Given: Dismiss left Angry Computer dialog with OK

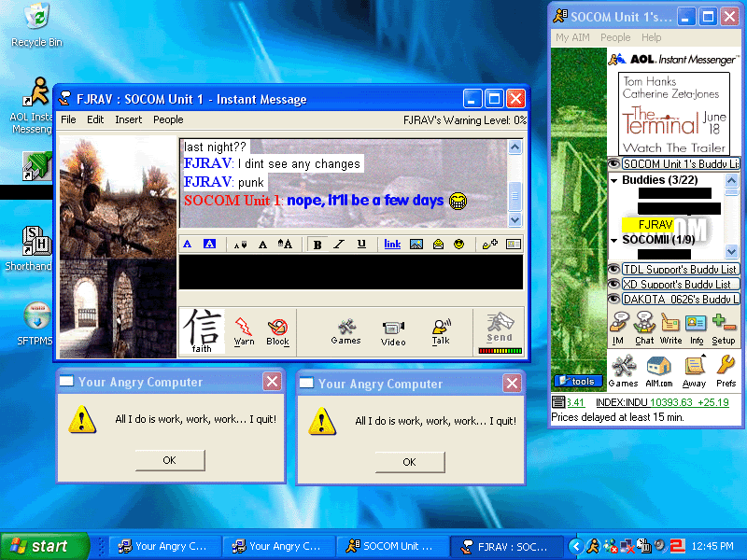Looking at the screenshot, I should pyautogui.click(x=170, y=460).
